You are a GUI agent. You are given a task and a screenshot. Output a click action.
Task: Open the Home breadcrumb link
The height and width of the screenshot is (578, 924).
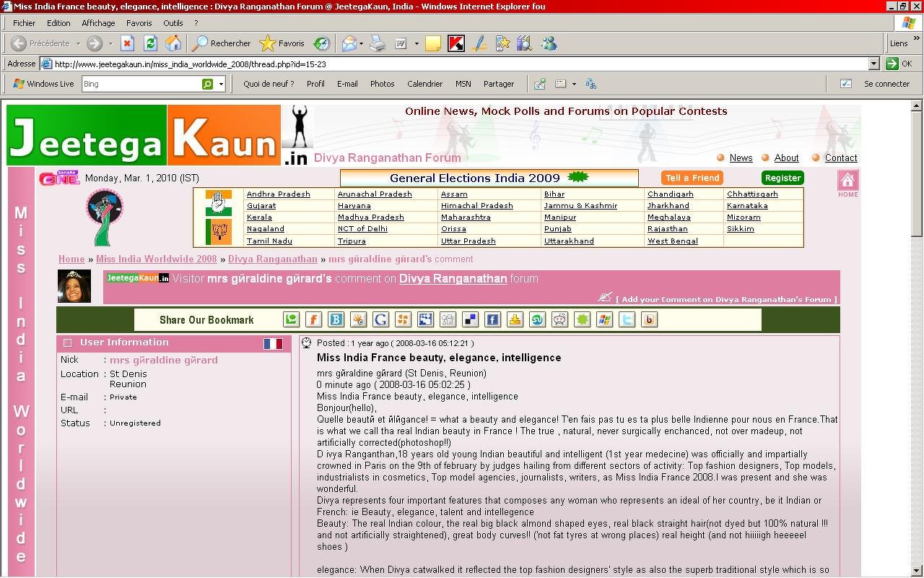pyautogui.click(x=71, y=259)
